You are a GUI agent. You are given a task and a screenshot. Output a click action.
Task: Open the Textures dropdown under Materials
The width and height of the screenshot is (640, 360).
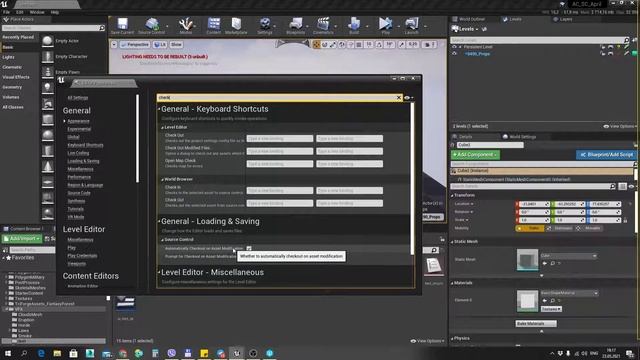click(x=551, y=309)
